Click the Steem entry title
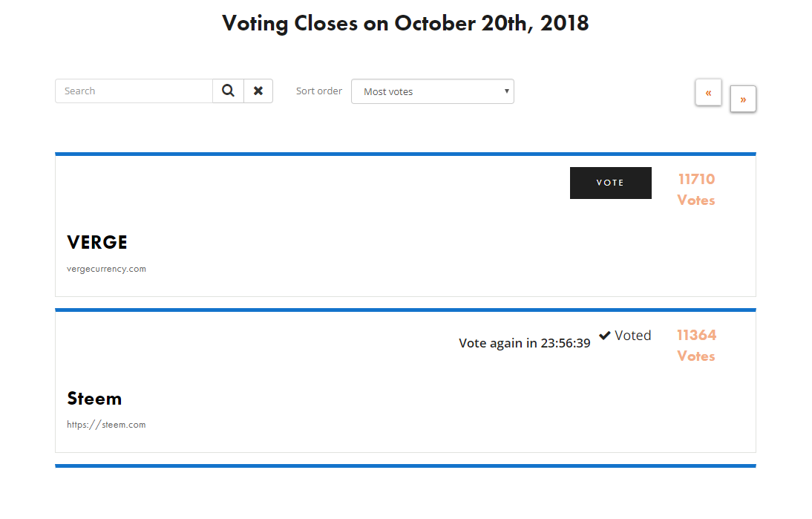This screenshot has height=519, width=812. click(x=94, y=398)
